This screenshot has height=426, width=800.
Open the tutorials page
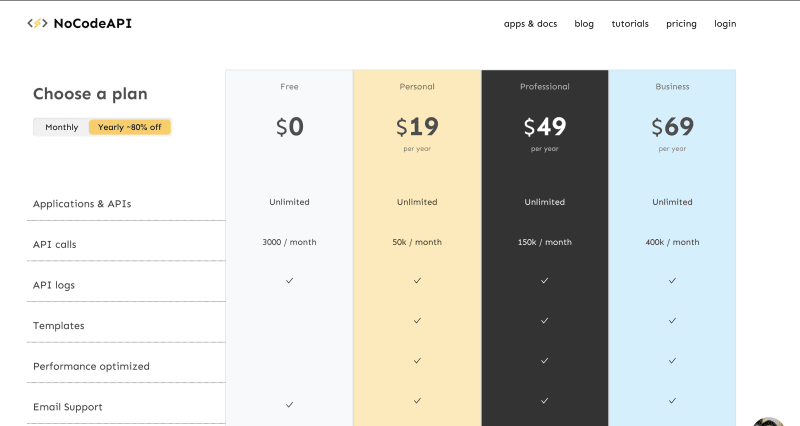[630, 24]
